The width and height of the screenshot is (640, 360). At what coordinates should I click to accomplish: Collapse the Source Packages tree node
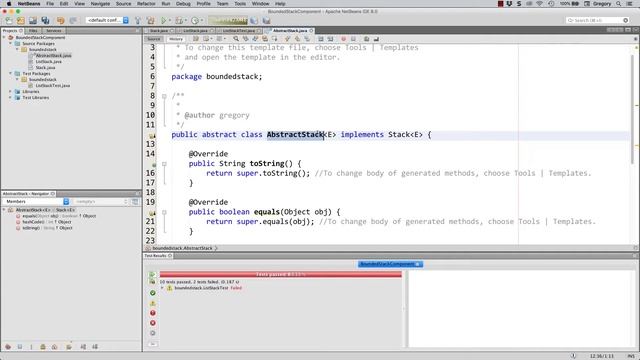11,43
